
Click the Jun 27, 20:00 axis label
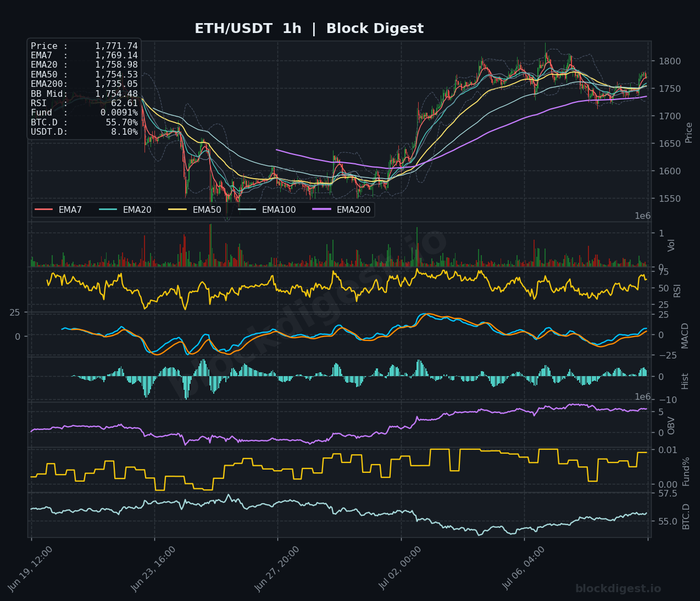(277, 569)
